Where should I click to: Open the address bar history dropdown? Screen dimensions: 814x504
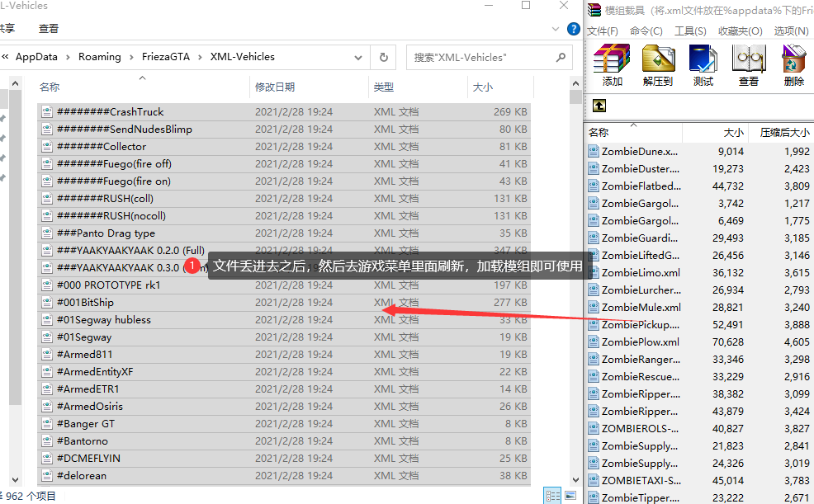(358, 57)
